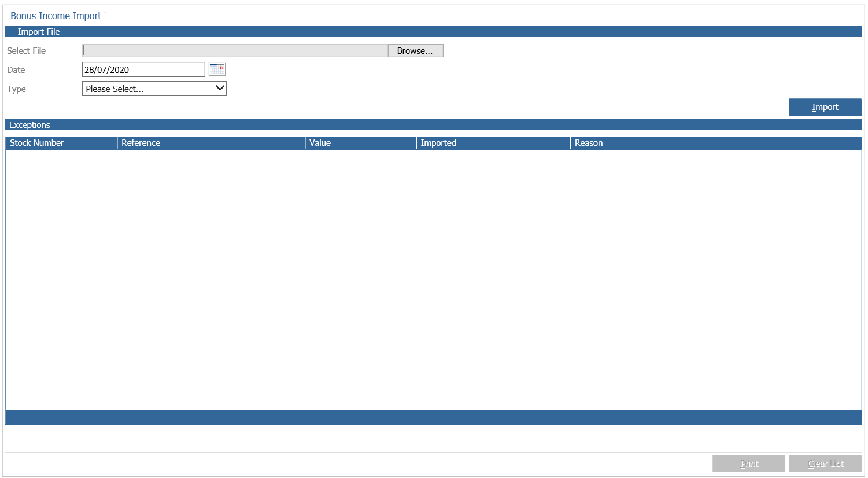
Task: Click the Select File label
Action: click(27, 51)
